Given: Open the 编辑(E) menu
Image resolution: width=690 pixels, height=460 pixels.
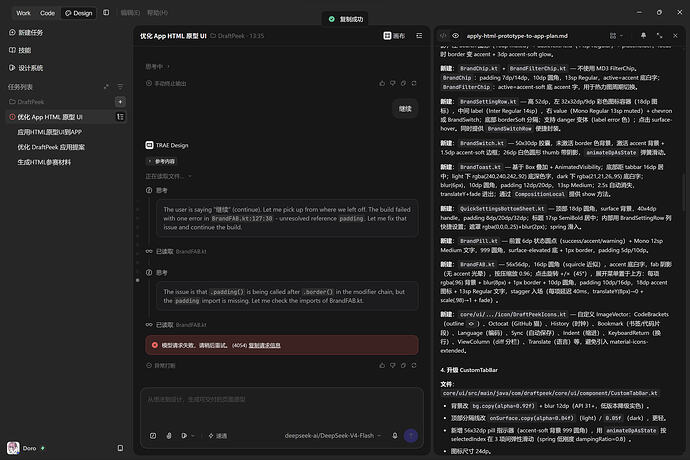Looking at the screenshot, I should pos(130,13).
